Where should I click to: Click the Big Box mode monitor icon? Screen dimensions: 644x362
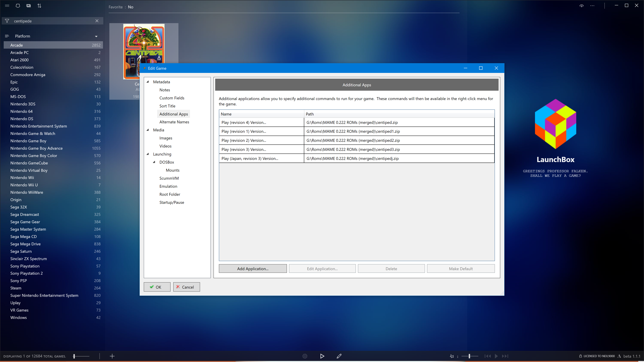[29, 6]
